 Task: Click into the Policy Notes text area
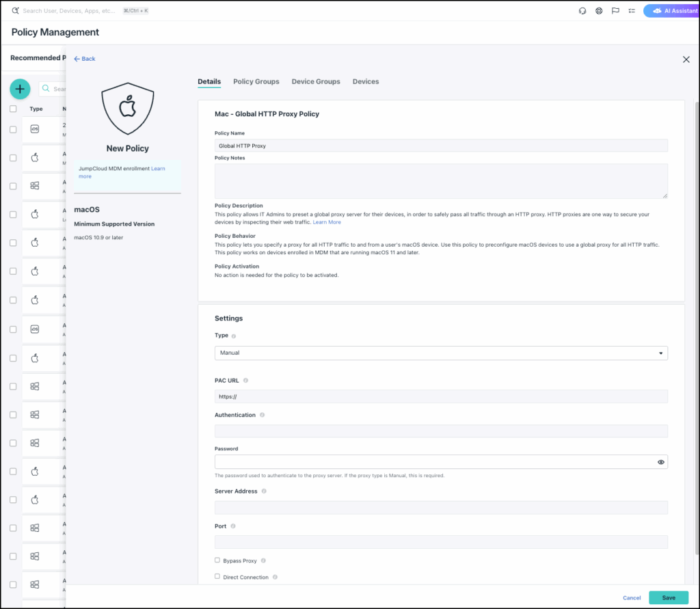[x=441, y=181]
